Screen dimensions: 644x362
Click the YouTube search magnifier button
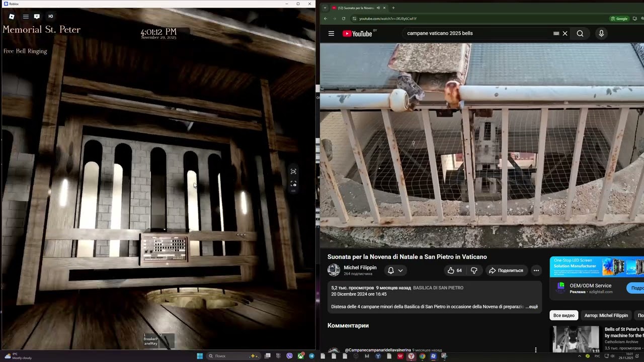[580, 33]
